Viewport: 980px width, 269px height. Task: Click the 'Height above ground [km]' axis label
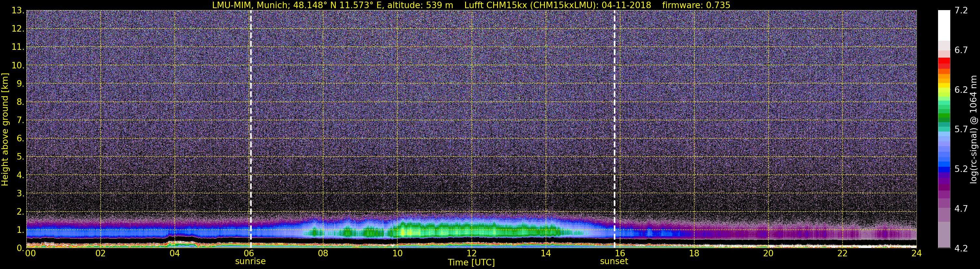5,129
